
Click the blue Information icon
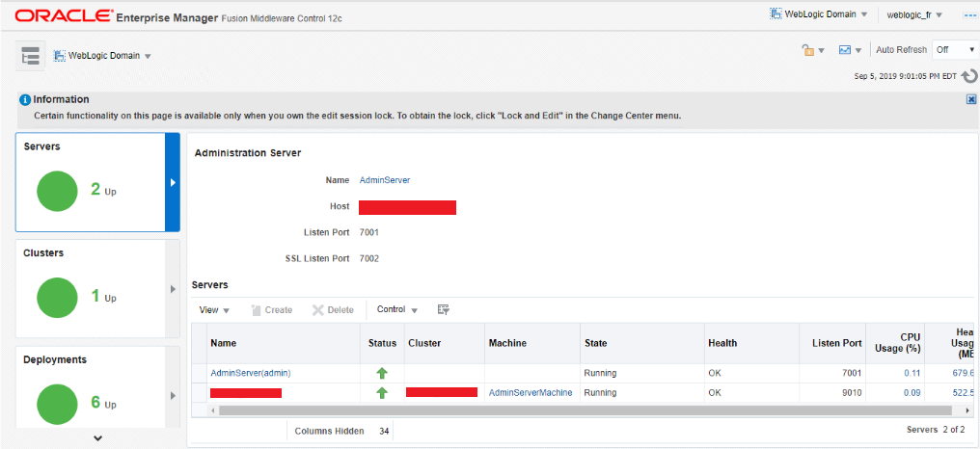tap(25, 99)
